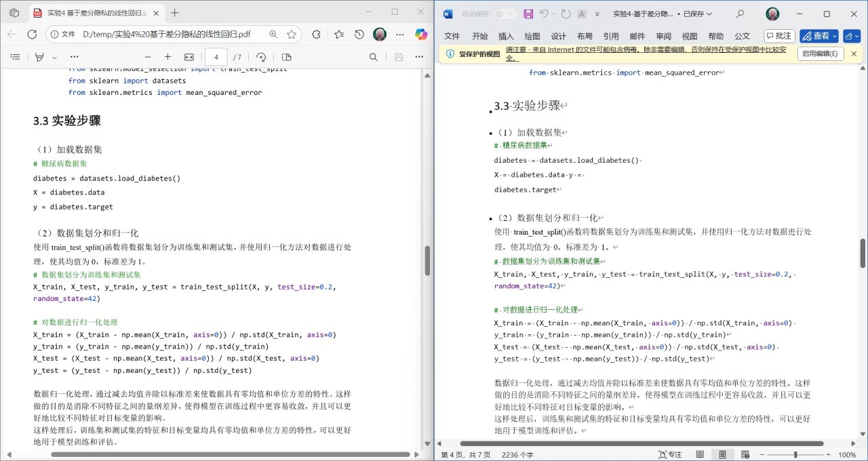The image size is (868, 461).
Task: Zoom in the PDF
Action: tap(167, 58)
